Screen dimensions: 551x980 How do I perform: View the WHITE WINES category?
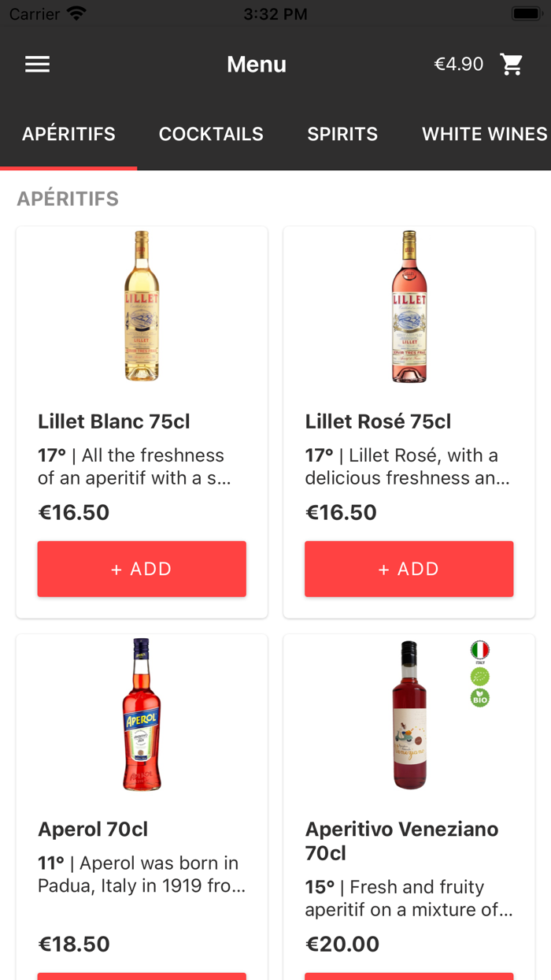[484, 134]
